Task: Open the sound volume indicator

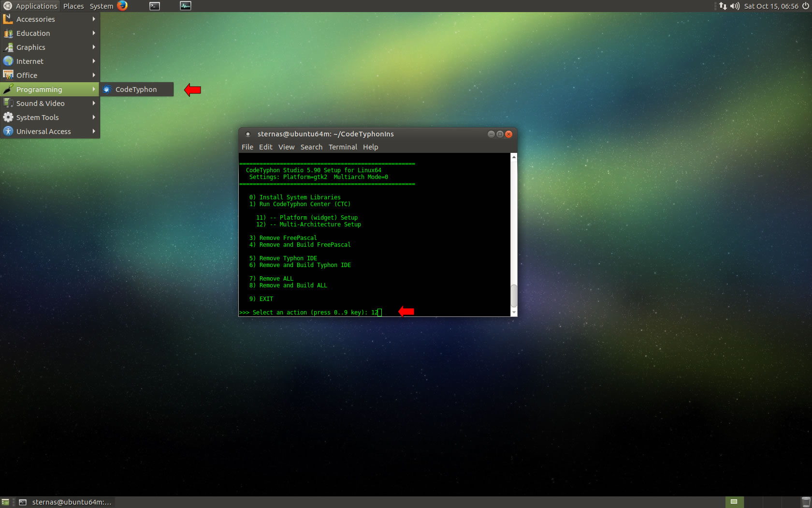Action: tap(735, 6)
